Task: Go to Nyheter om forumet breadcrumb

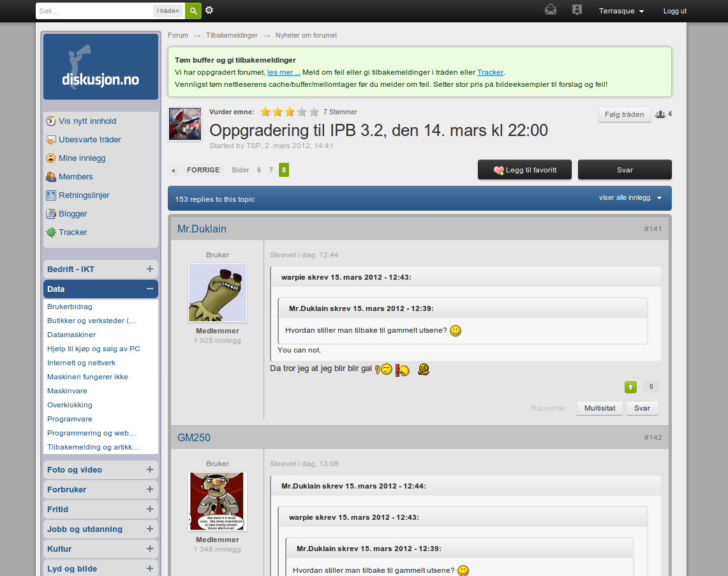Action: coord(306,35)
